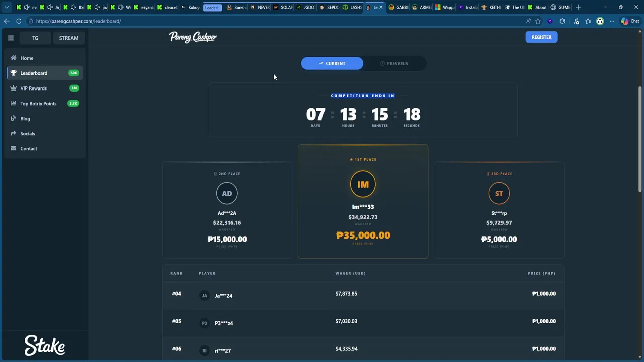The image size is (644, 362).
Task: Open the soccer ball profile icon
Action: coord(600,21)
